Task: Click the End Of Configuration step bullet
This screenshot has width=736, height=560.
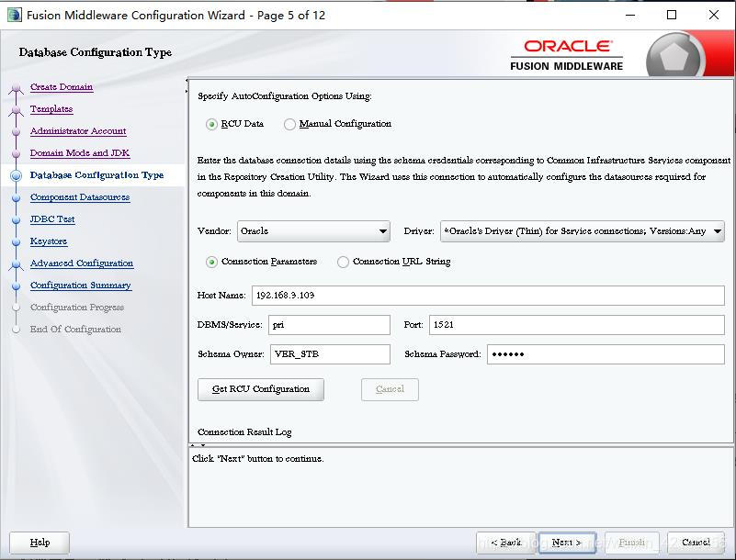Action: coord(16,330)
